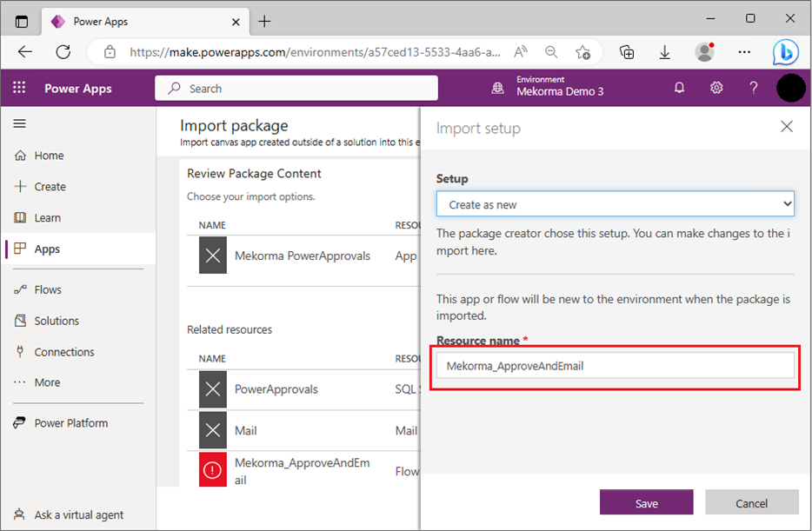812x531 pixels.
Task: Click the notifications bell icon
Action: [680, 88]
